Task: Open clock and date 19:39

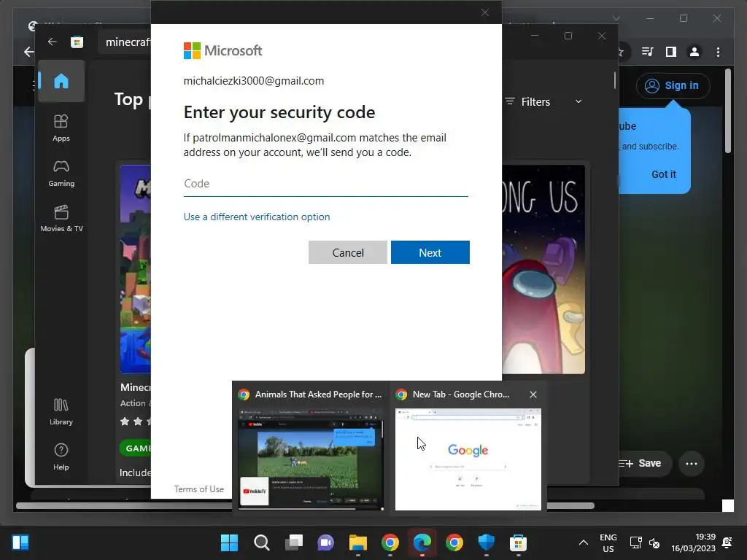Action: 693,542
